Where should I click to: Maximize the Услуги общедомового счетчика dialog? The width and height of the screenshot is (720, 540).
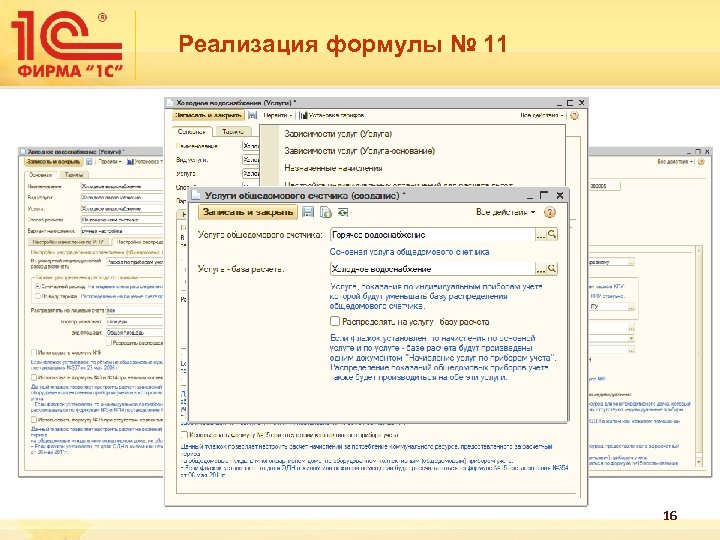544,195
